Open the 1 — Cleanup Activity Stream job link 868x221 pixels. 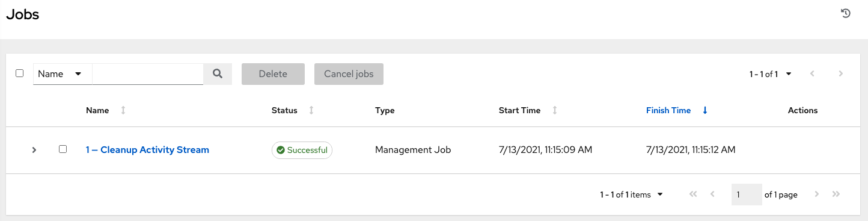(x=147, y=150)
